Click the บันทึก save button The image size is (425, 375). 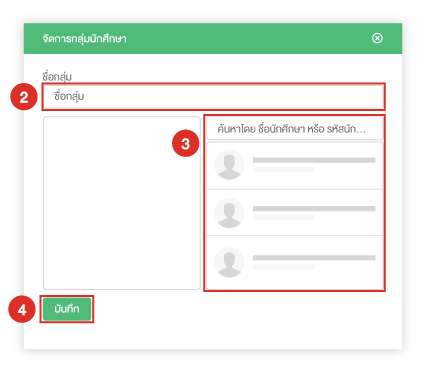[x=67, y=309]
